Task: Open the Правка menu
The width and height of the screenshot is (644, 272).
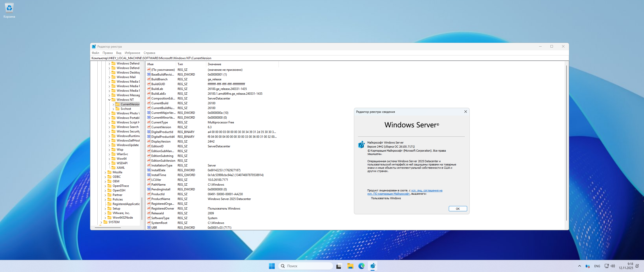Action: coord(107,53)
